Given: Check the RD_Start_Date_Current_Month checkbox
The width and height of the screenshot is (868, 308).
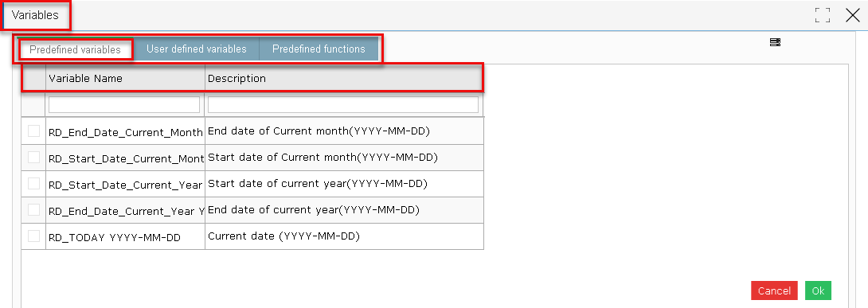Looking at the screenshot, I should [33, 158].
